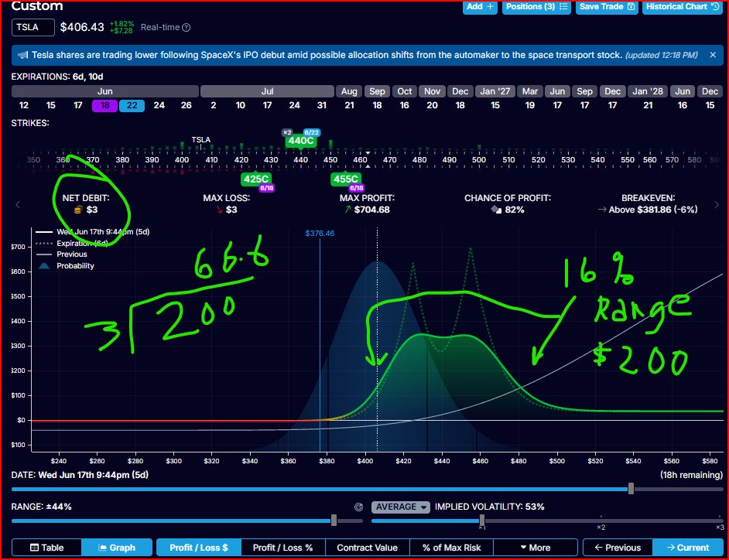Expand the Oct month header
Screen dimensions: 729x560
(405, 91)
